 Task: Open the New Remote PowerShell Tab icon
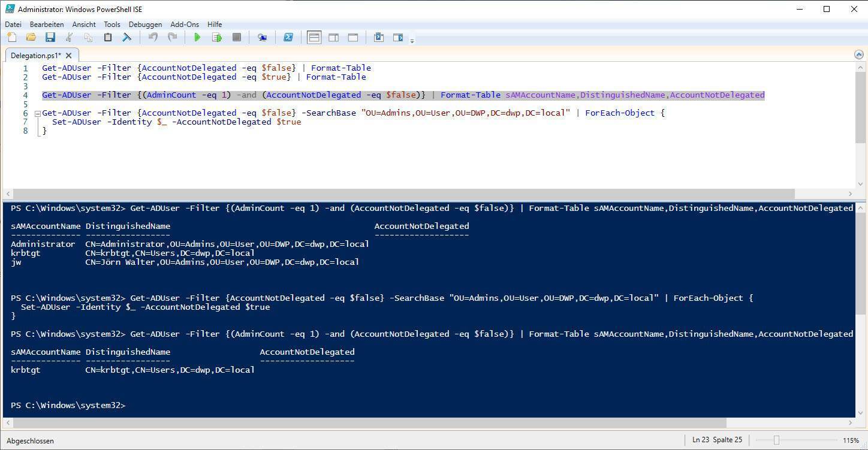click(x=262, y=37)
